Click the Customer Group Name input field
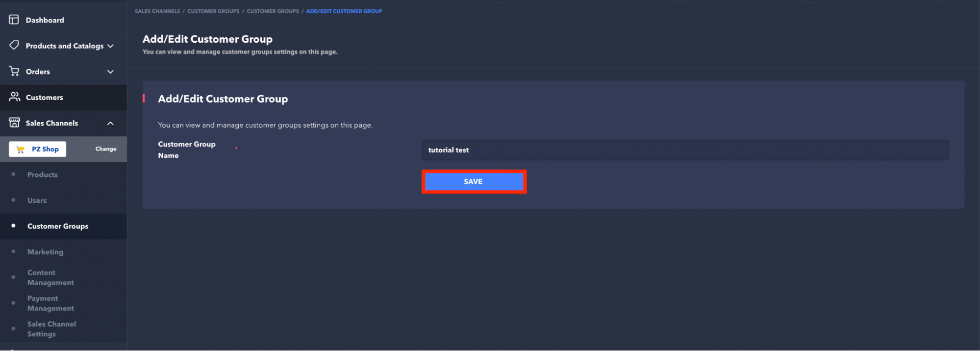Image resolution: width=980 pixels, height=351 pixels. 685,150
